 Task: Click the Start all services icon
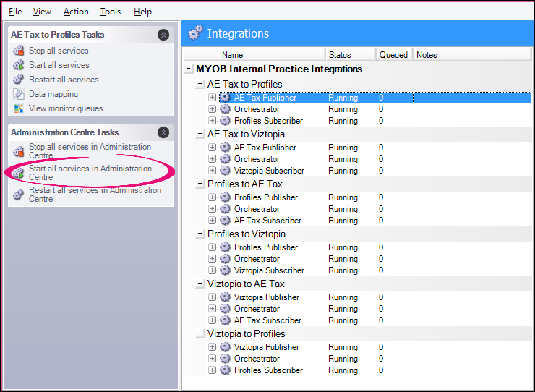click(18, 65)
